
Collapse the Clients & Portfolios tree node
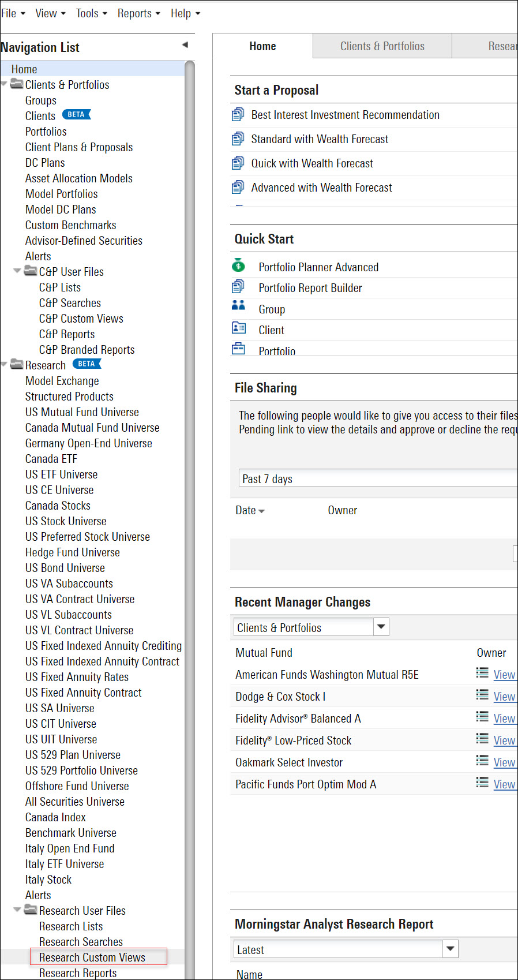pos(4,84)
